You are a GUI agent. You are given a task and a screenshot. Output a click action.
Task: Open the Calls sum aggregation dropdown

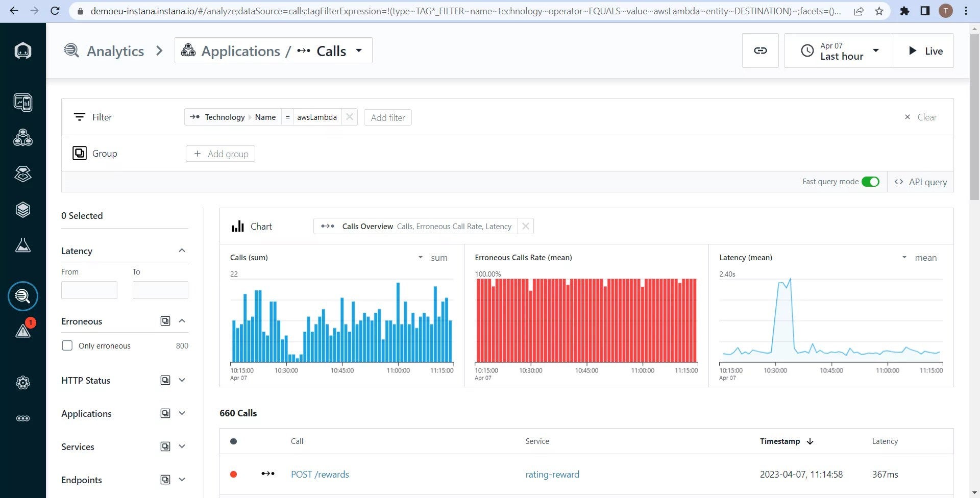433,258
